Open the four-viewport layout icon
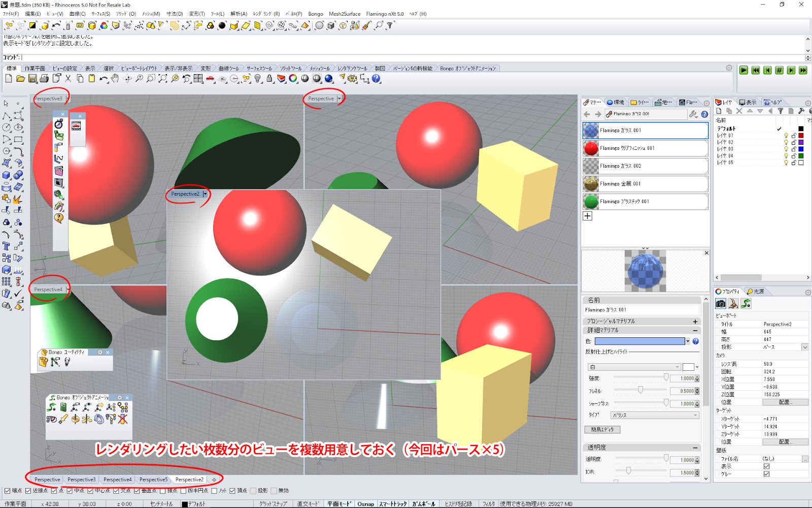This screenshot has width=812, height=508. click(x=198, y=79)
